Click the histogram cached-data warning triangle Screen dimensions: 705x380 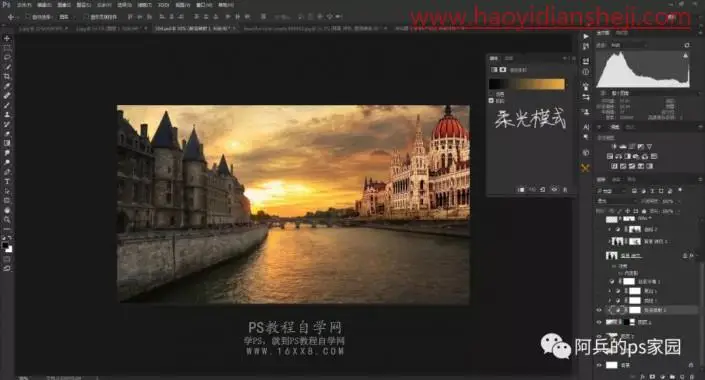coord(685,56)
